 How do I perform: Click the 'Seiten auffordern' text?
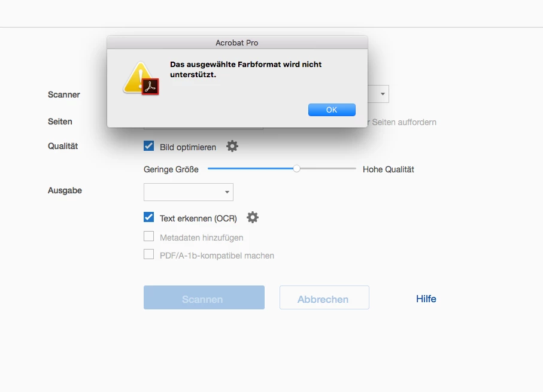(404, 122)
